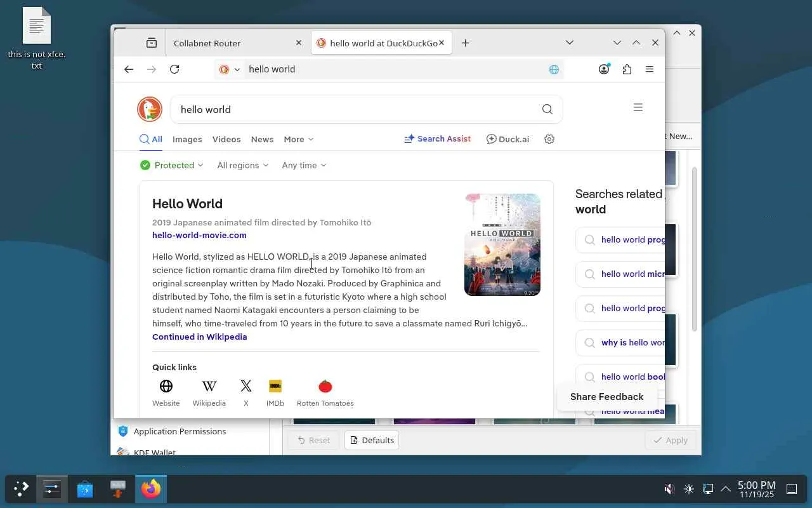Search related 'hello world bool' suggestion
The width and height of the screenshot is (812, 508).
[620, 377]
